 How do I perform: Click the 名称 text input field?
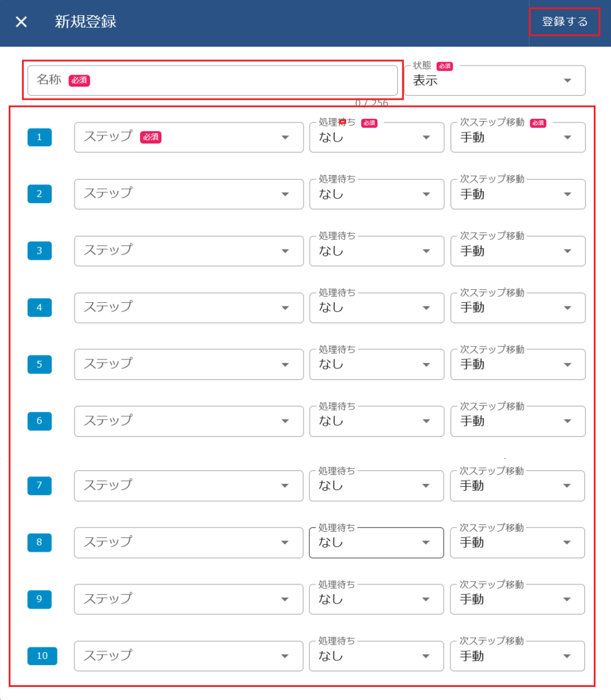pos(213,80)
